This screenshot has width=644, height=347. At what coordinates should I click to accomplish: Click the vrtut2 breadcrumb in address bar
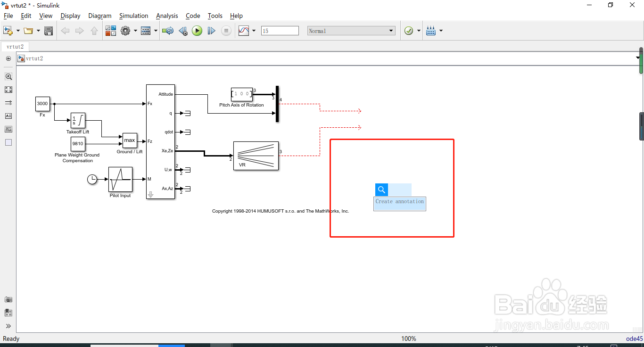34,58
